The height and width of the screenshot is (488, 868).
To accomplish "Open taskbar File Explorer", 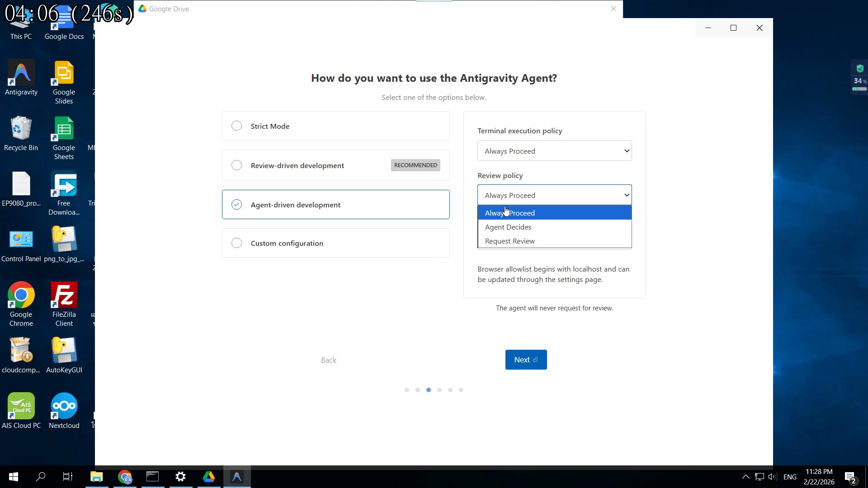I will [97, 477].
